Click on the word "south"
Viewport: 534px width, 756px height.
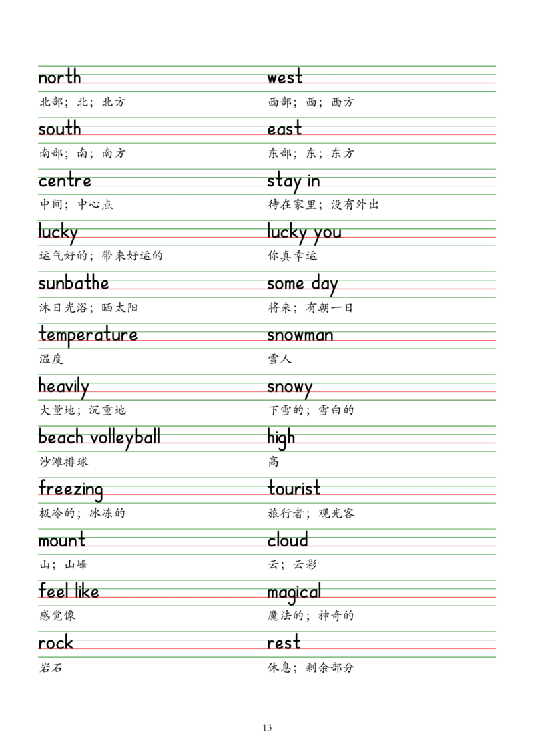[x=59, y=130]
